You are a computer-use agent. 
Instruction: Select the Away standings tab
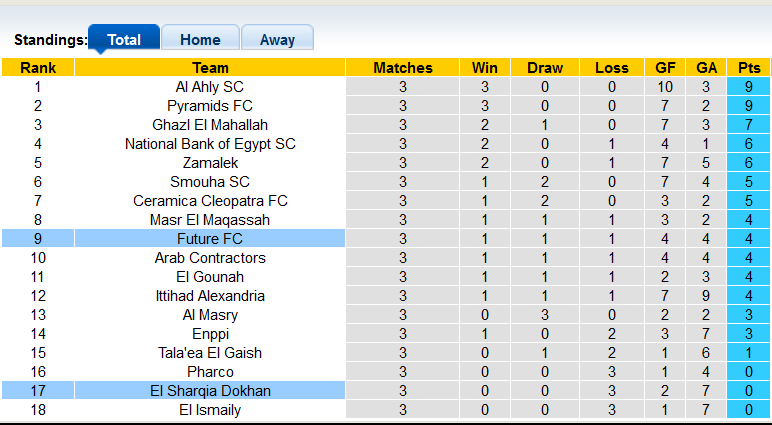[277, 40]
